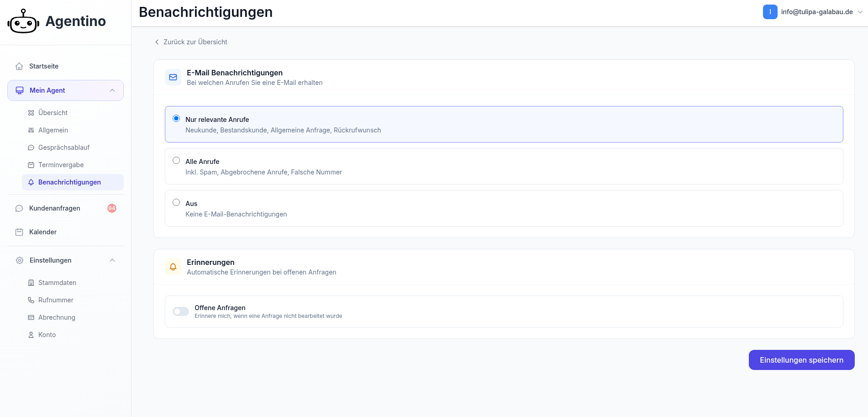
Task: Click the Stammdaten building icon
Action: click(x=31, y=283)
